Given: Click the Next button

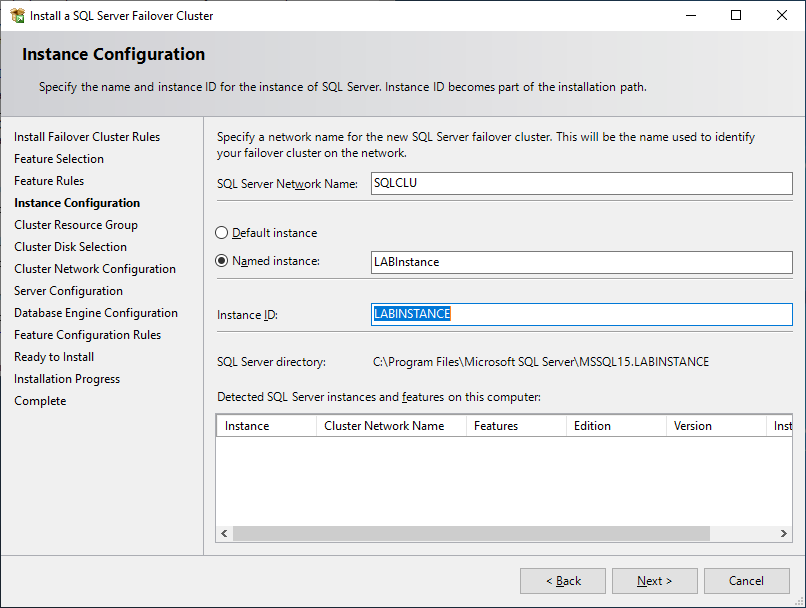Looking at the screenshot, I should 654,581.
